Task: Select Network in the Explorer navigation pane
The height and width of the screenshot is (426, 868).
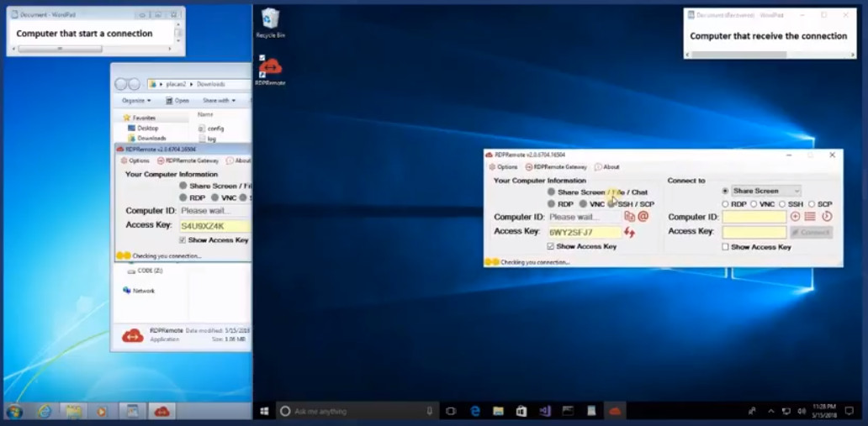Action: [x=139, y=291]
